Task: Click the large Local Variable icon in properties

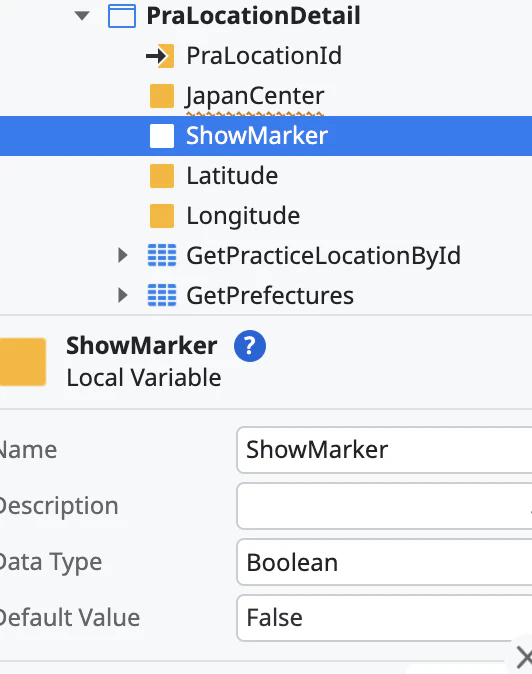Action: pyautogui.click(x=23, y=362)
